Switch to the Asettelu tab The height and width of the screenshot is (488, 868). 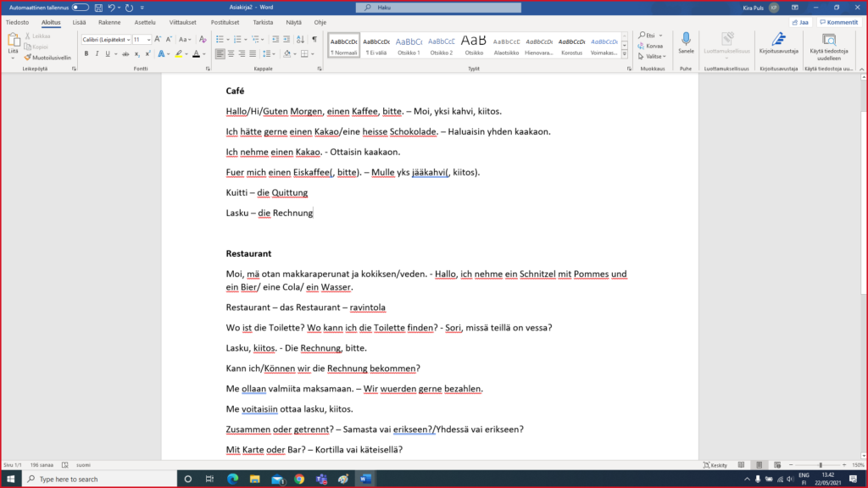[144, 23]
